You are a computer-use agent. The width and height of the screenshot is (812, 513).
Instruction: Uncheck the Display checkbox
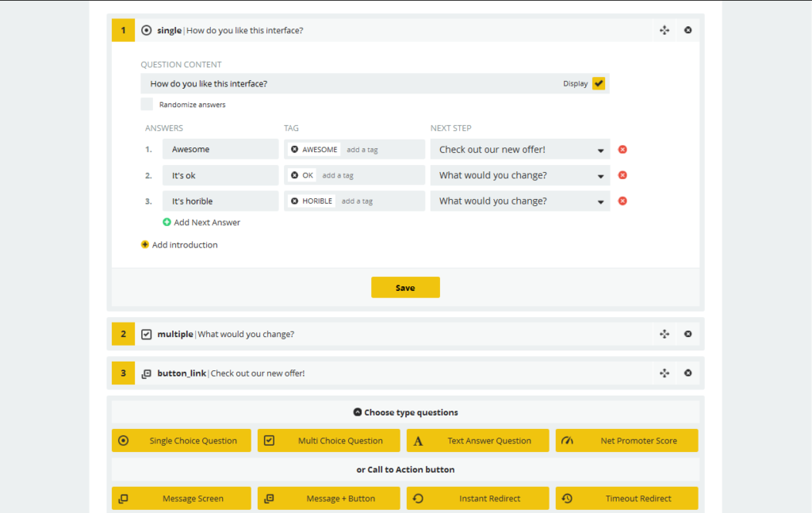pyautogui.click(x=599, y=83)
